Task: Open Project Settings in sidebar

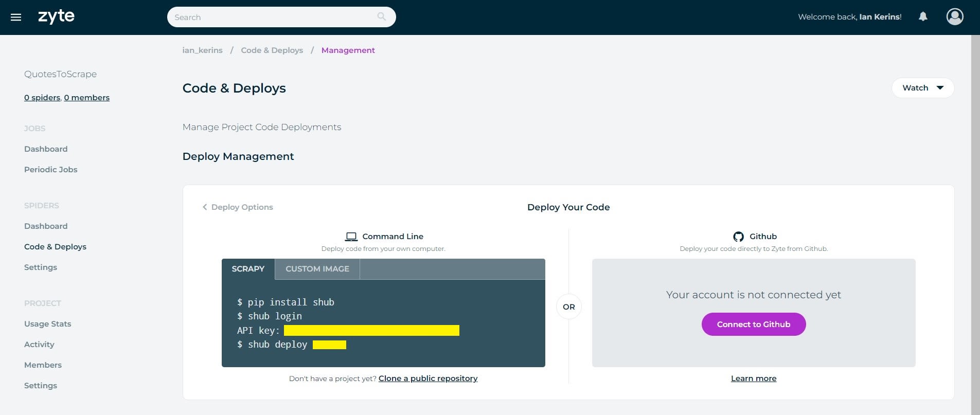Action: [41, 386]
